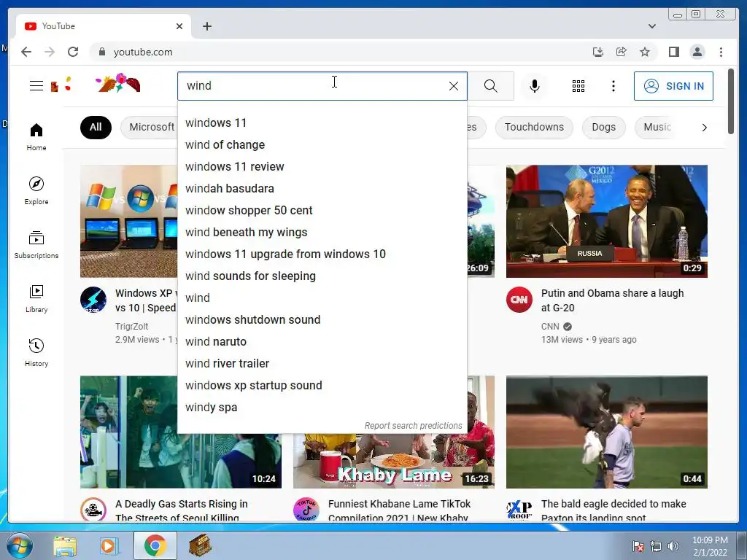
Task: Open Chrome's three-dot menu
Action: [x=721, y=52]
